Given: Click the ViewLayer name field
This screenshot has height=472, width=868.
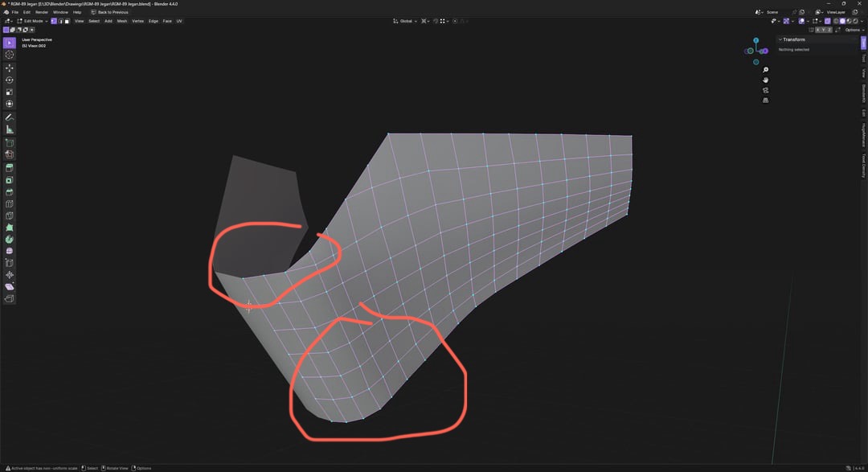Looking at the screenshot, I should (837, 12).
